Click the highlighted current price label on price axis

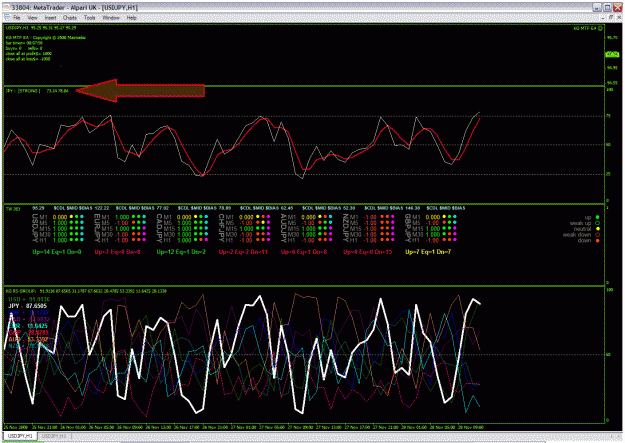point(612,54)
